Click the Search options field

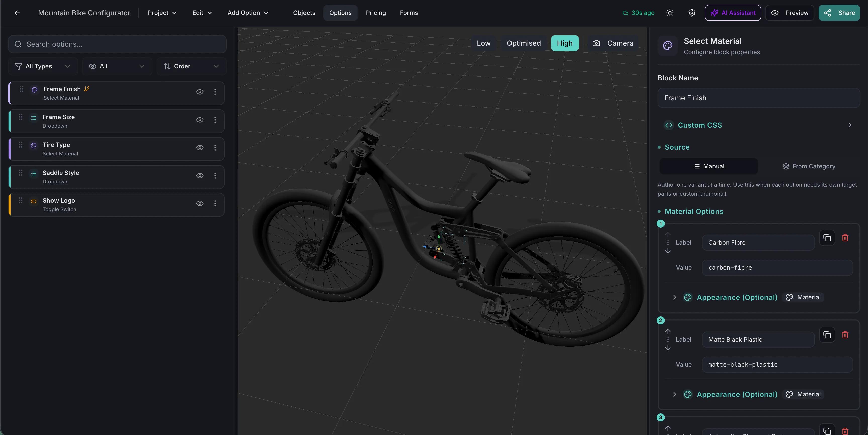(x=117, y=44)
